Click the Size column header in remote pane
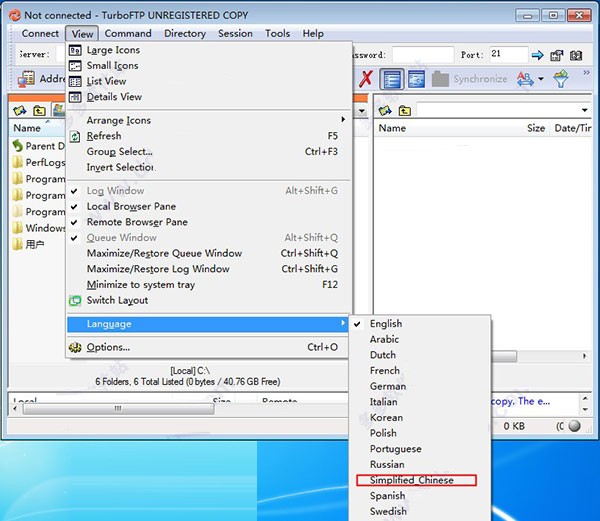This screenshot has width=600, height=521. (535, 128)
